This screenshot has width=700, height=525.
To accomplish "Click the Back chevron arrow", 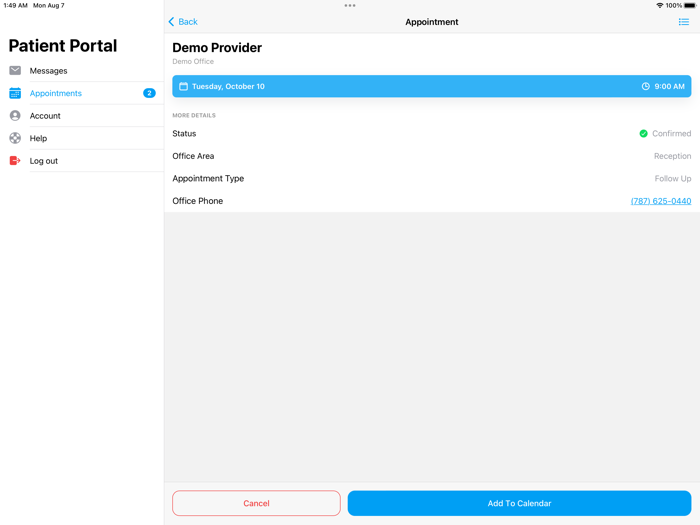I will coord(171,22).
